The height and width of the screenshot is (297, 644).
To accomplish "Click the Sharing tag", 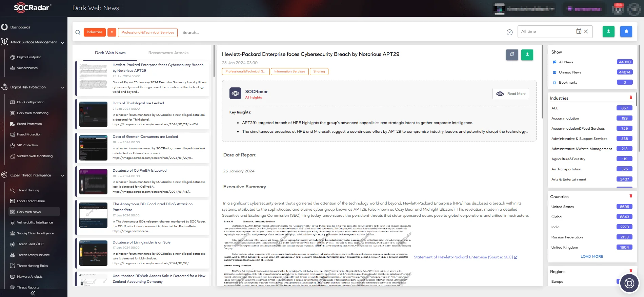I will [319, 71].
